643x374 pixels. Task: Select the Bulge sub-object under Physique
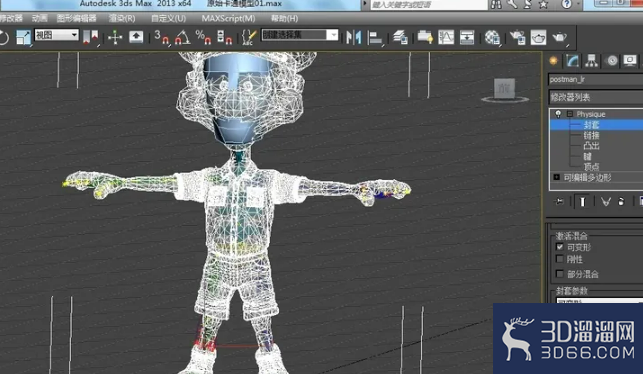coord(591,146)
